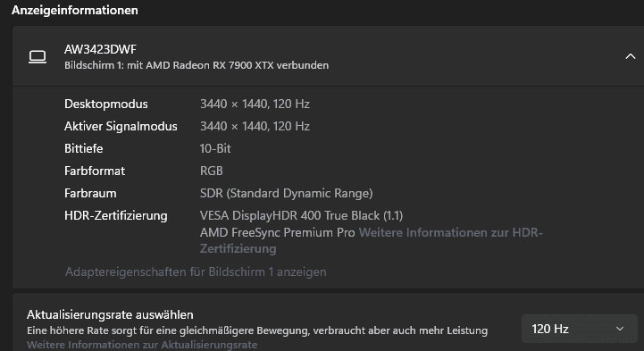The height and width of the screenshot is (351, 644).
Task: Click the Farbformat RGB value
Action: coord(211,171)
